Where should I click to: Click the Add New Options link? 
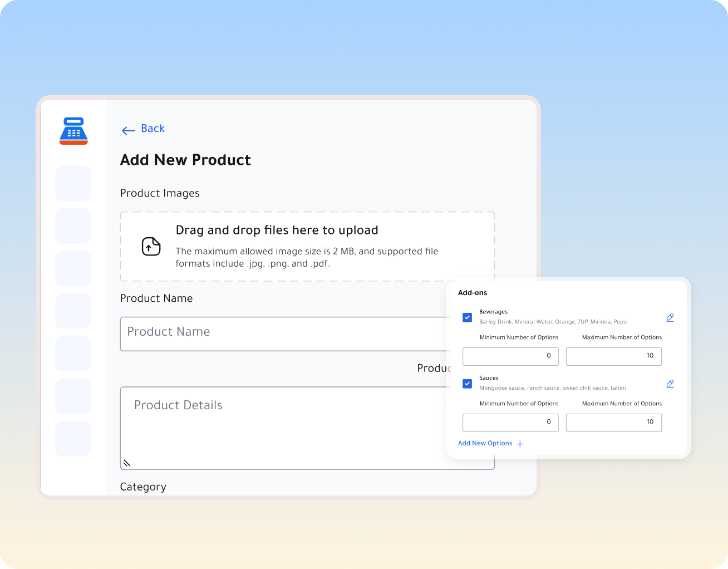pos(485,443)
